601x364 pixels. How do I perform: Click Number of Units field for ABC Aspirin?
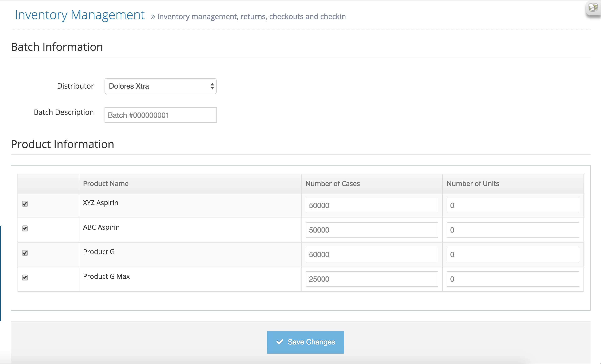click(513, 230)
